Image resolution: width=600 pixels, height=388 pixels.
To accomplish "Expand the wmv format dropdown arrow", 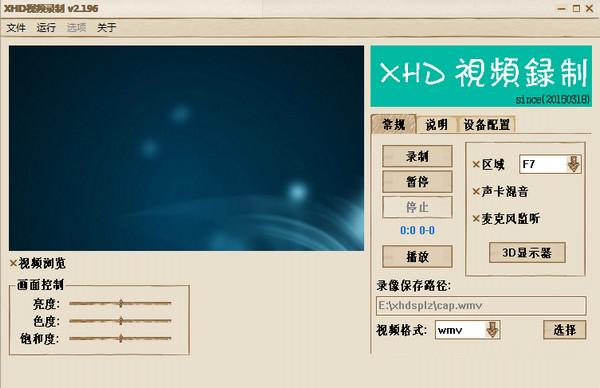I will [x=492, y=330].
